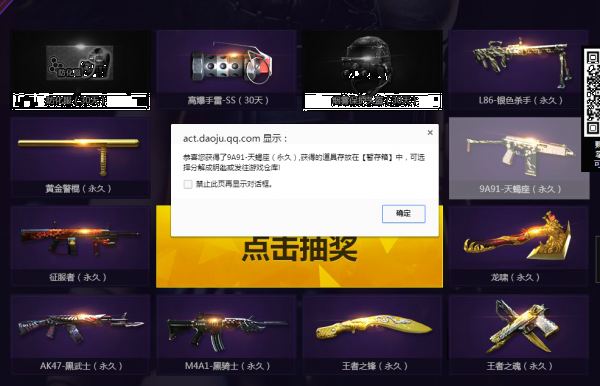Select the 征服者 rifle image
This screenshot has width=600, height=386.
click(x=80, y=239)
